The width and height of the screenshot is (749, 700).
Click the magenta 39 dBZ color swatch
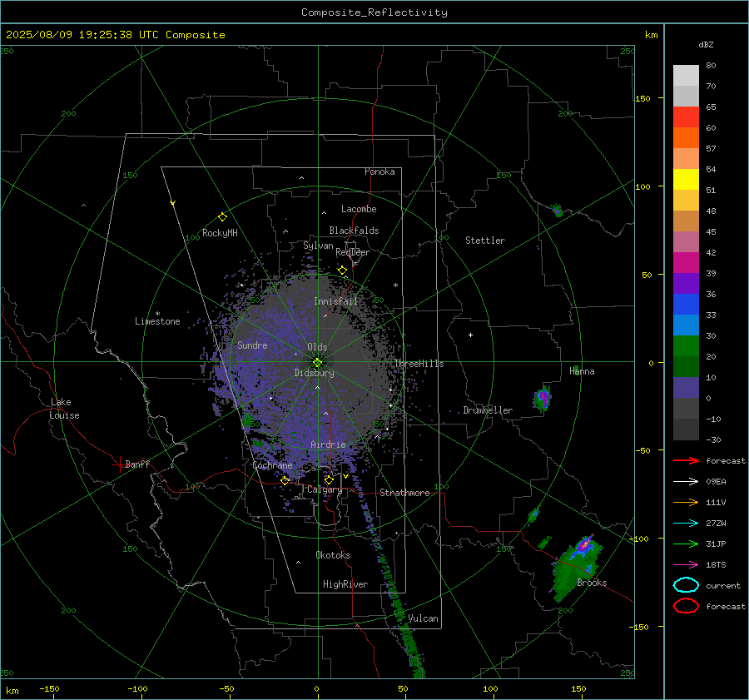click(x=686, y=262)
